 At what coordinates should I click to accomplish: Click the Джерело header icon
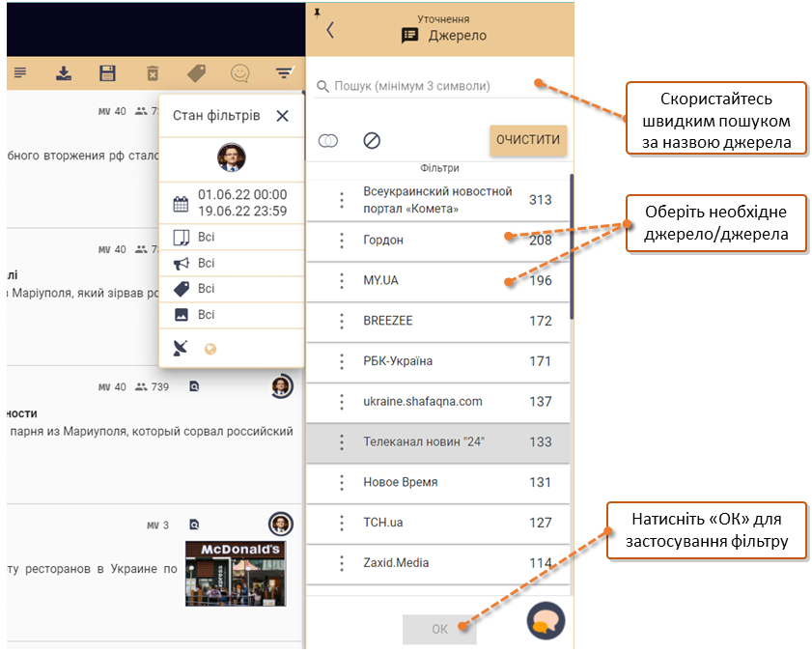pos(410,35)
